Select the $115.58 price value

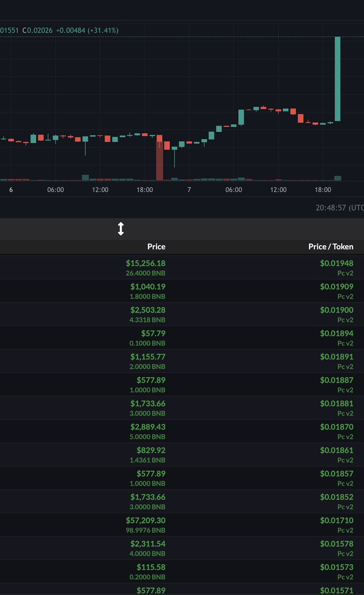[151, 567]
